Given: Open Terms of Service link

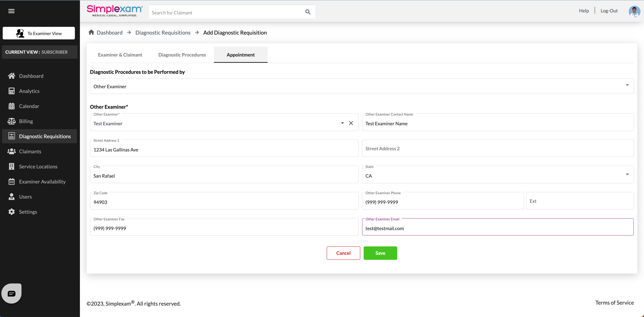Looking at the screenshot, I should 614,303.
